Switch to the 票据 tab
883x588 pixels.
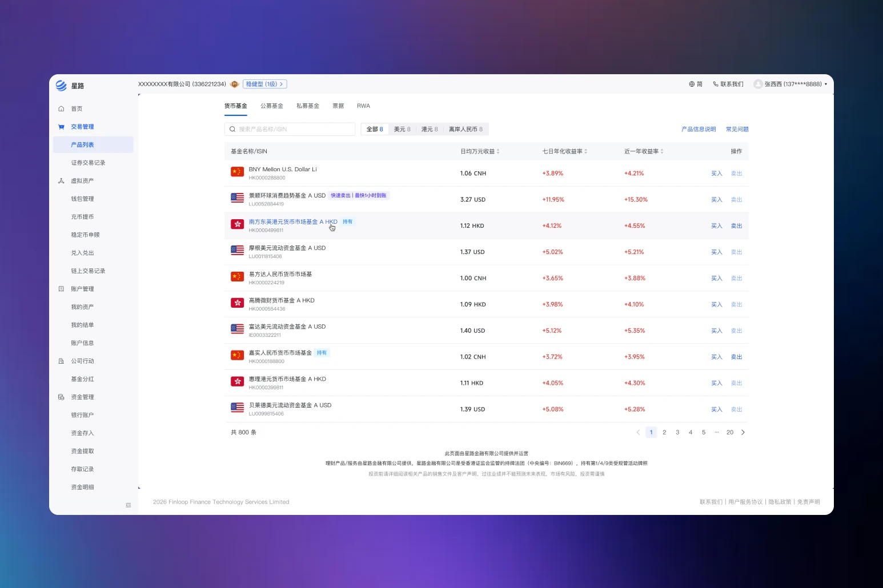click(x=338, y=106)
